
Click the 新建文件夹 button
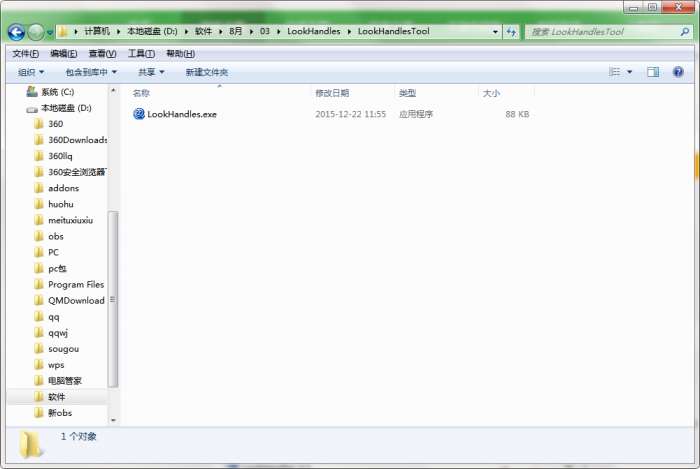(207, 72)
